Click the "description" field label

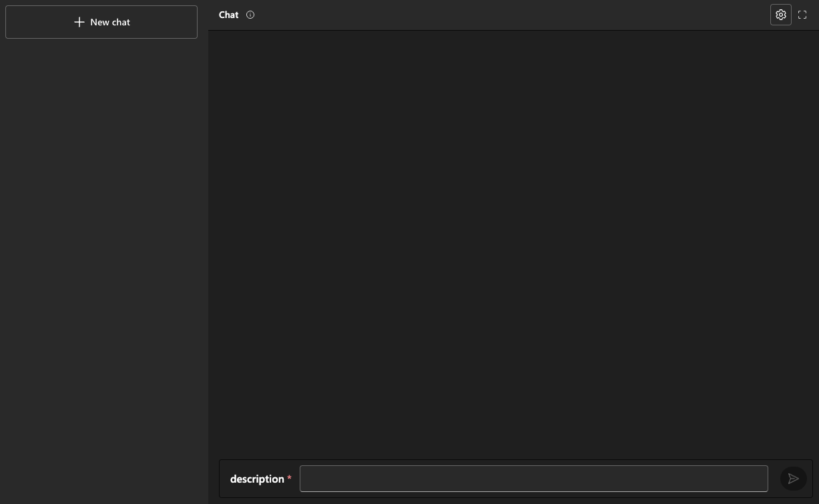coord(257,479)
